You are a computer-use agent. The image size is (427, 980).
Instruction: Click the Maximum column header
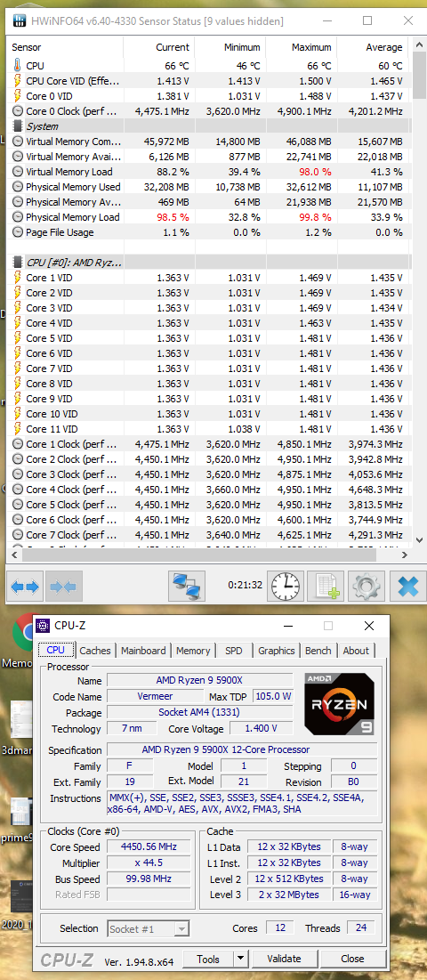pyautogui.click(x=301, y=47)
